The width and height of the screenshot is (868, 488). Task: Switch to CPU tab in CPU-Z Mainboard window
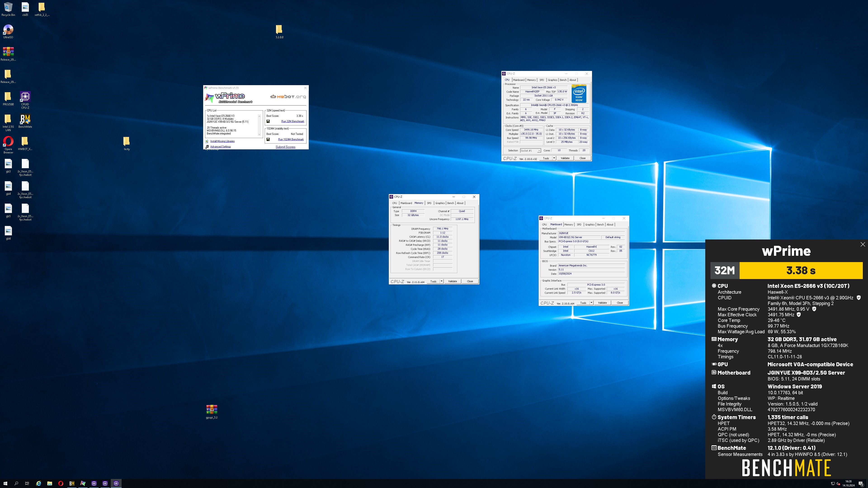tap(544, 225)
